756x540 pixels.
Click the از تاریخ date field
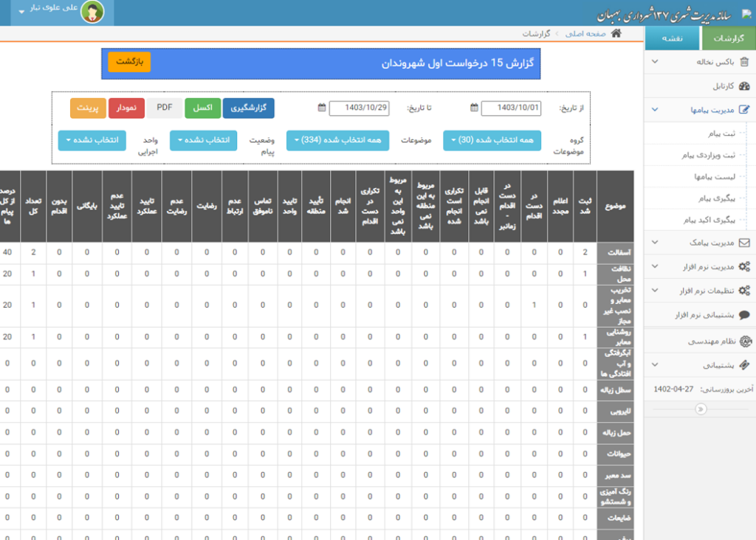(x=511, y=108)
